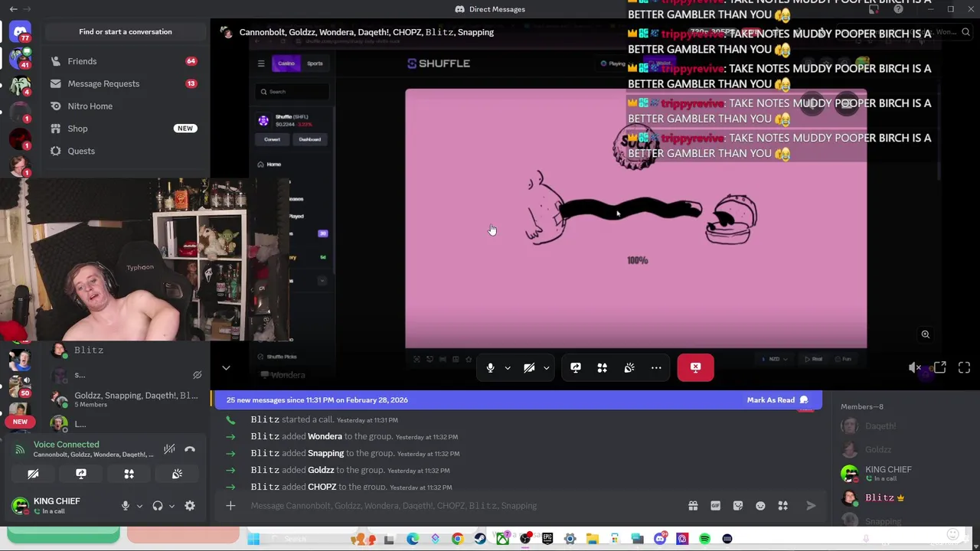Turn on camera in the voice panel
Viewport: 980px width, 551px height.
tap(33, 474)
